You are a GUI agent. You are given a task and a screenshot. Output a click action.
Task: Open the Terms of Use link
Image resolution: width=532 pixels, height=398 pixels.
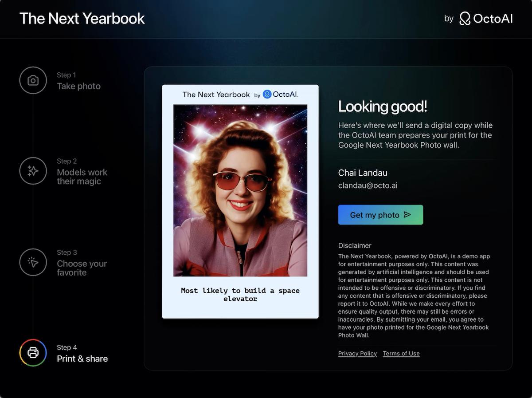(x=401, y=353)
